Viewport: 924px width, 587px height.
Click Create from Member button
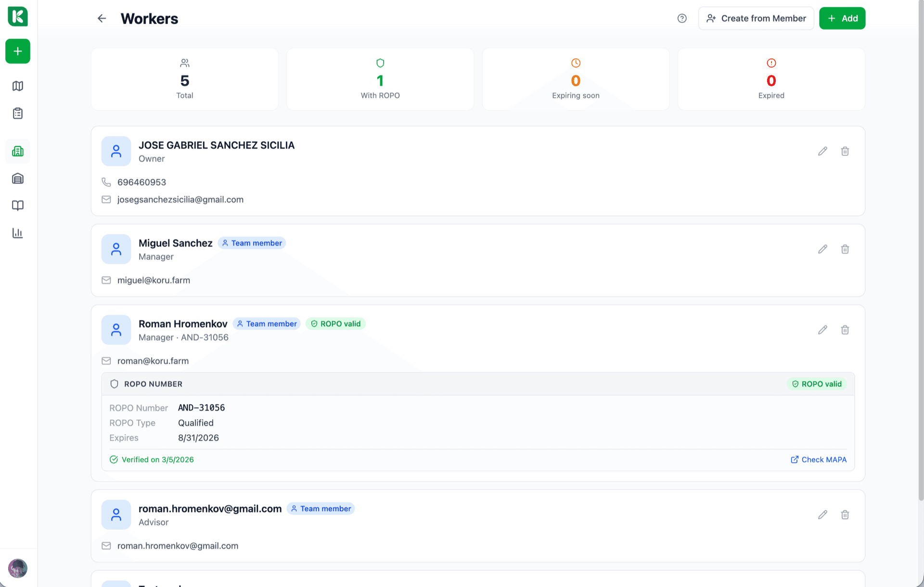coord(756,18)
